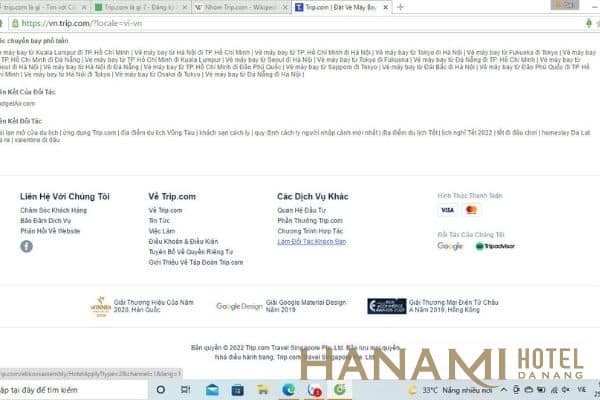Open 'Phản Hồi Về Website' link
The height and width of the screenshot is (400, 600).
(x=50, y=231)
